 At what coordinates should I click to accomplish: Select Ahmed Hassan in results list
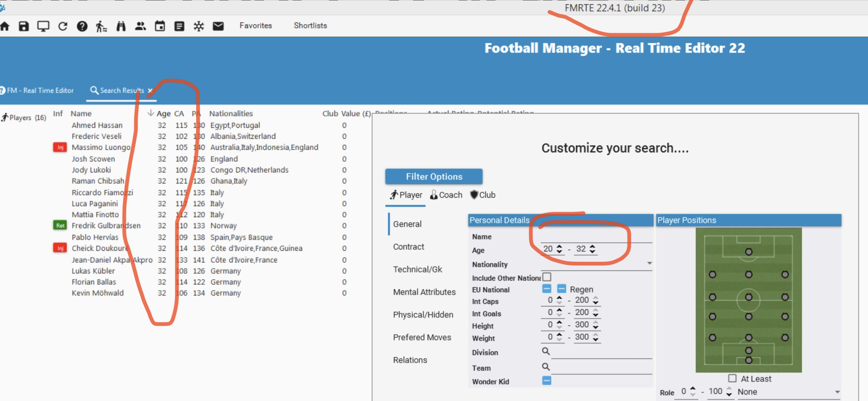(97, 125)
